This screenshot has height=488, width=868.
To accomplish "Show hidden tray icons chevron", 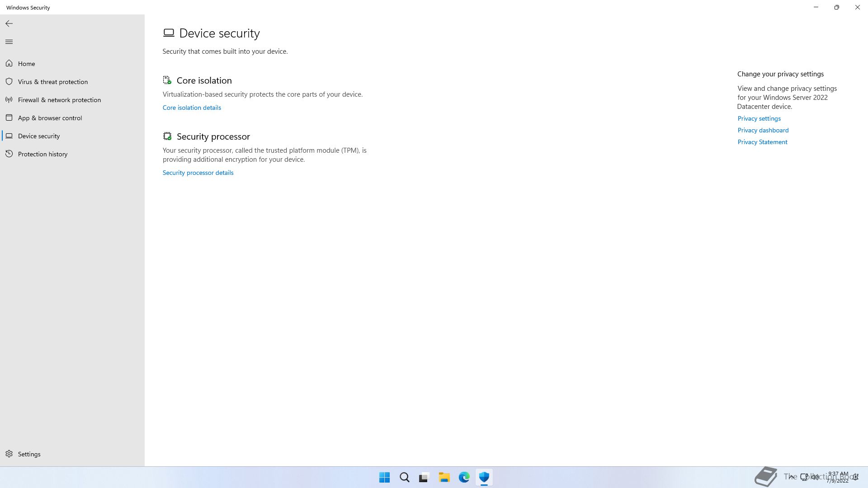I will [792, 477].
